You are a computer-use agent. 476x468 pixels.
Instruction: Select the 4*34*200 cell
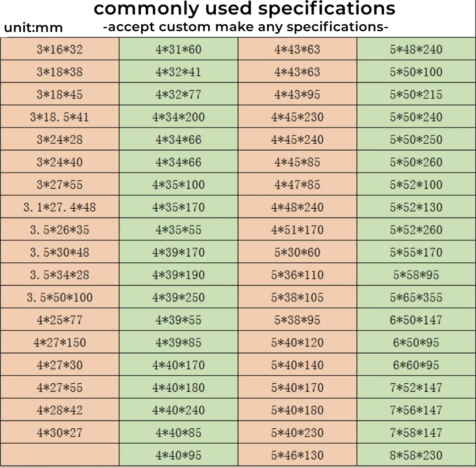coord(178,117)
